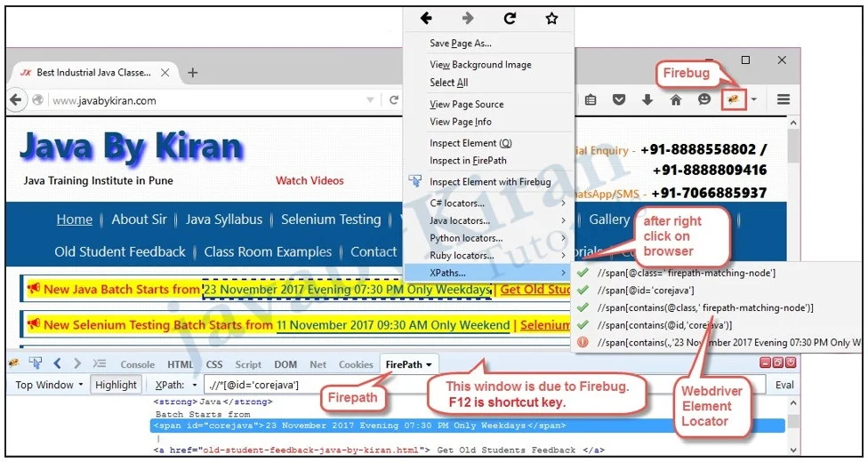The image size is (868, 462).
Task: Click Firebug command line toggle icon
Action: (x=99, y=363)
